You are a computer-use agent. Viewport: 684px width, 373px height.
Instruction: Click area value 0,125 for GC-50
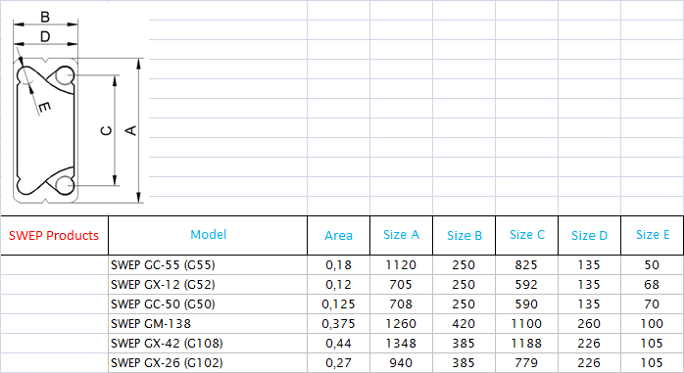pyautogui.click(x=339, y=304)
